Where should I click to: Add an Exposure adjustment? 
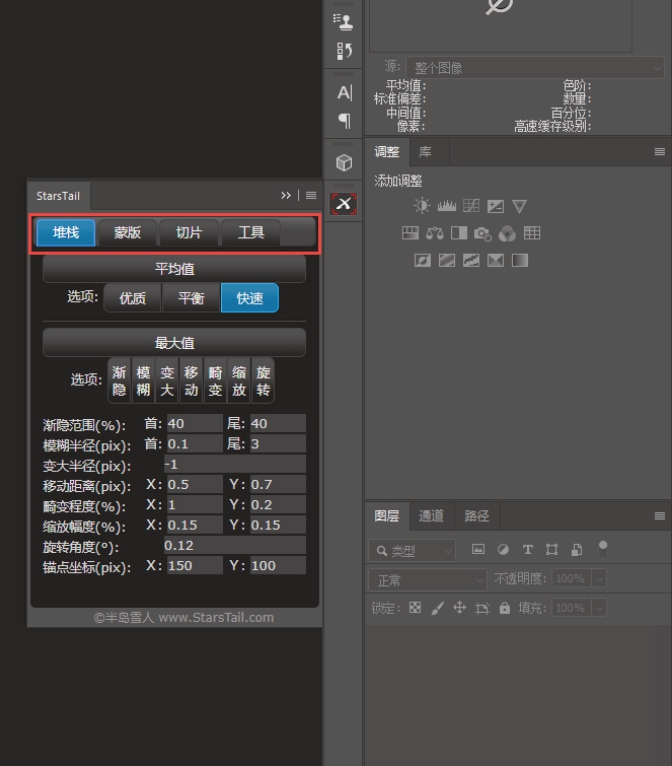[495, 206]
